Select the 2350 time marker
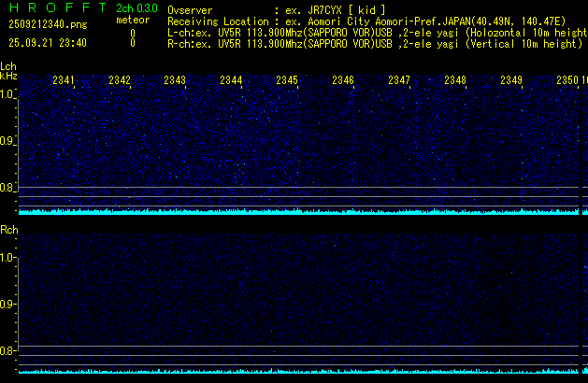Image resolution: width=588 pixels, height=383 pixels. (566, 81)
